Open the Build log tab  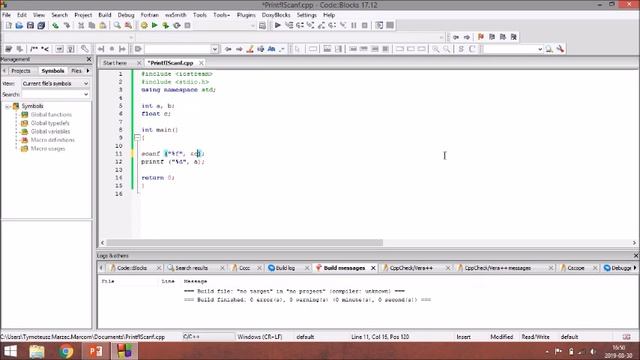coord(285,268)
